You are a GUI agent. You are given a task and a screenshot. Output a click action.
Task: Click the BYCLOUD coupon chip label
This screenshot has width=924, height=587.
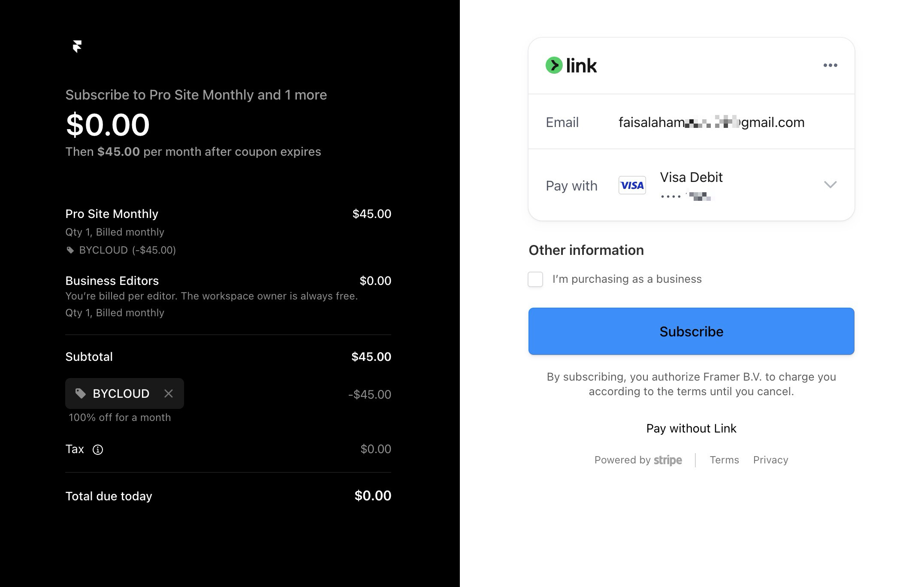click(121, 393)
